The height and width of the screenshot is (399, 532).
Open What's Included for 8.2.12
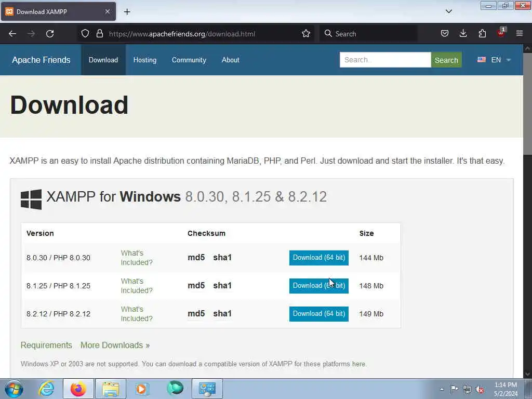pyautogui.click(x=137, y=314)
